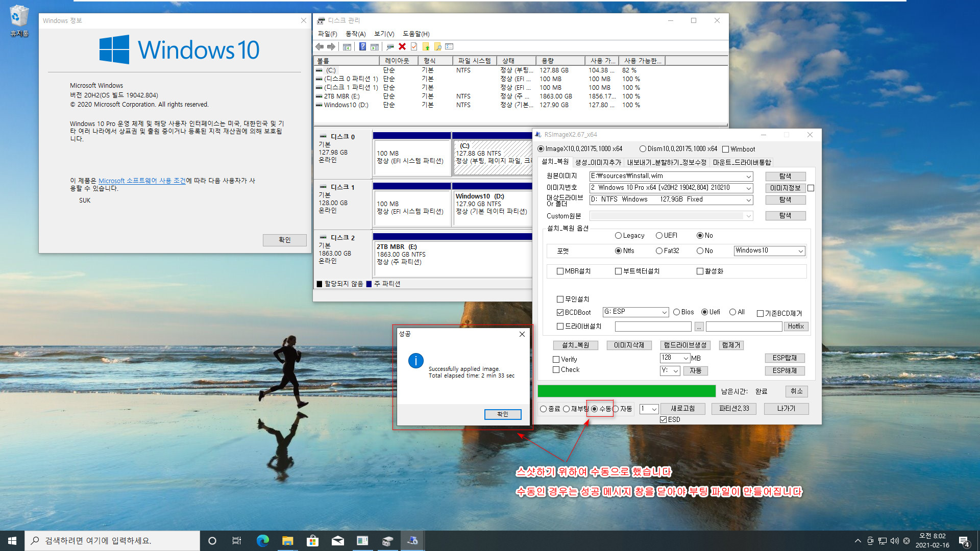Click the folder with green up arrow icon
Image resolution: width=980 pixels, height=551 pixels.
[426, 46]
